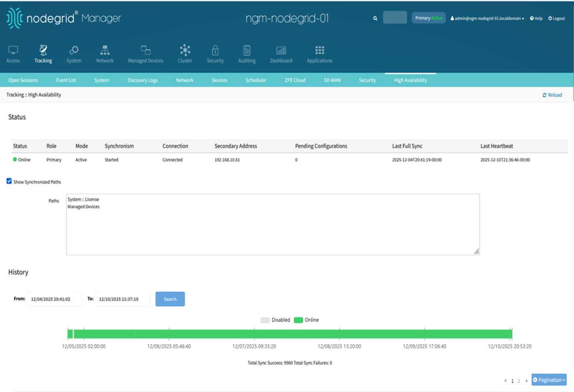Click the From date input field
The height and width of the screenshot is (392, 574).
[x=54, y=299]
